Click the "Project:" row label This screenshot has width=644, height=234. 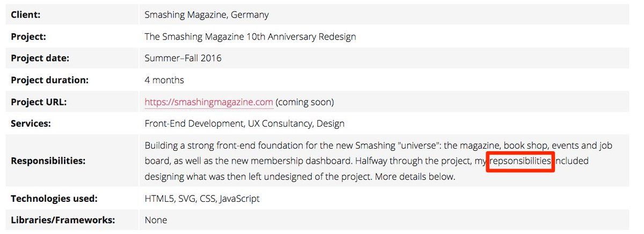28,37
